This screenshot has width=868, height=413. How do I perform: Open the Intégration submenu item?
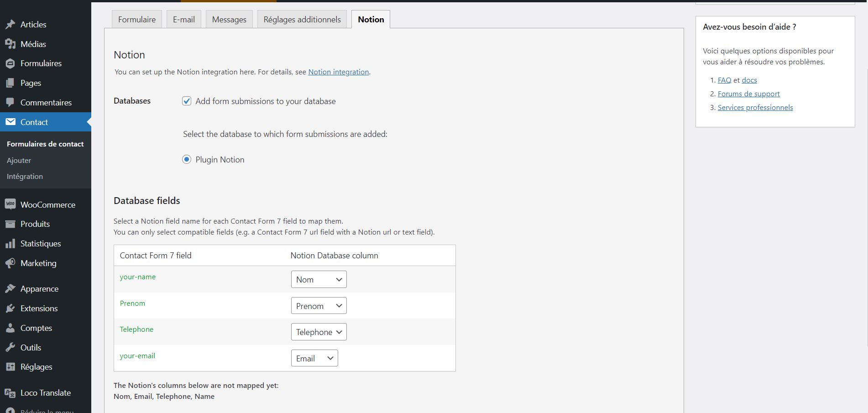(x=25, y=176)
